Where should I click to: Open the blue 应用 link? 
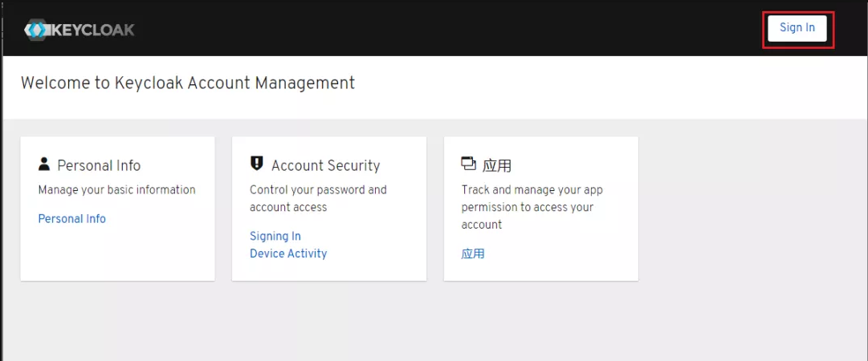pyautogui.click(x=473, y=254)
